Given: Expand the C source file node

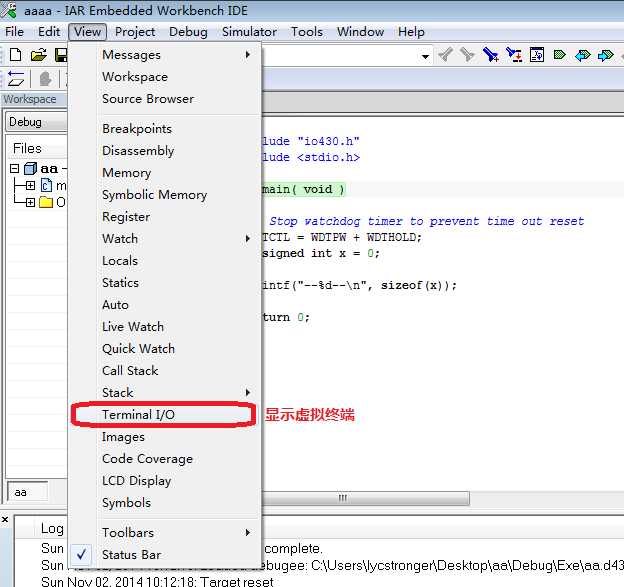Looking at the screenshot, I should (x=30, y=185).
